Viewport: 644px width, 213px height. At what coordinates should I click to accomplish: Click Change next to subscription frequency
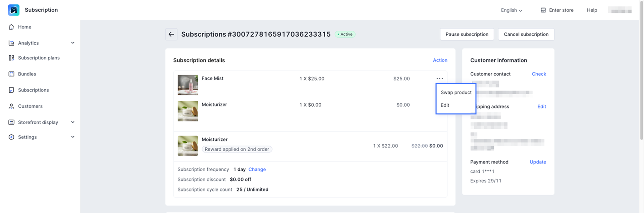[257, 169]
